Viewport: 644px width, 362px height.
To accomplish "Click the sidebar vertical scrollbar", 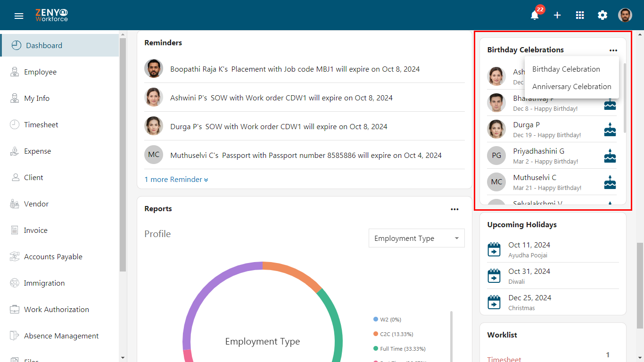I will (x=123, y=155).
